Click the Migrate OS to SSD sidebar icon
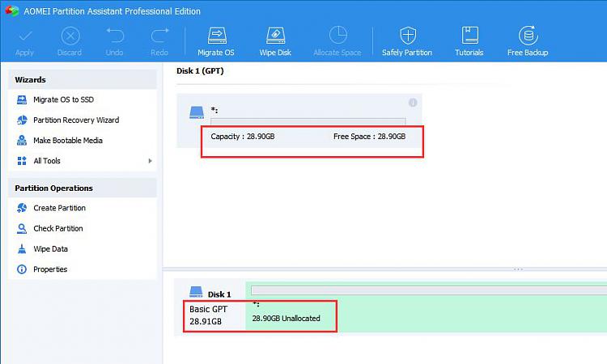 [22, 99]
